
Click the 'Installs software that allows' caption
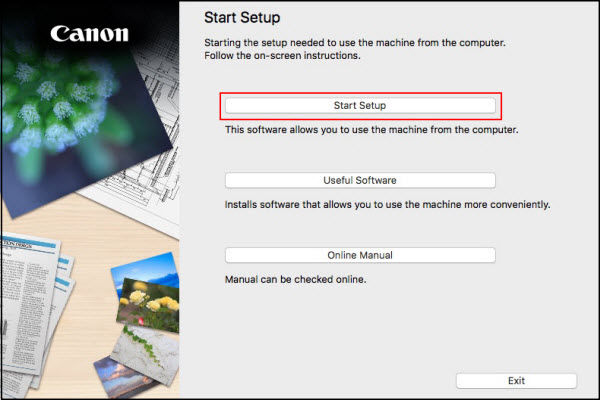coord(387,204)
